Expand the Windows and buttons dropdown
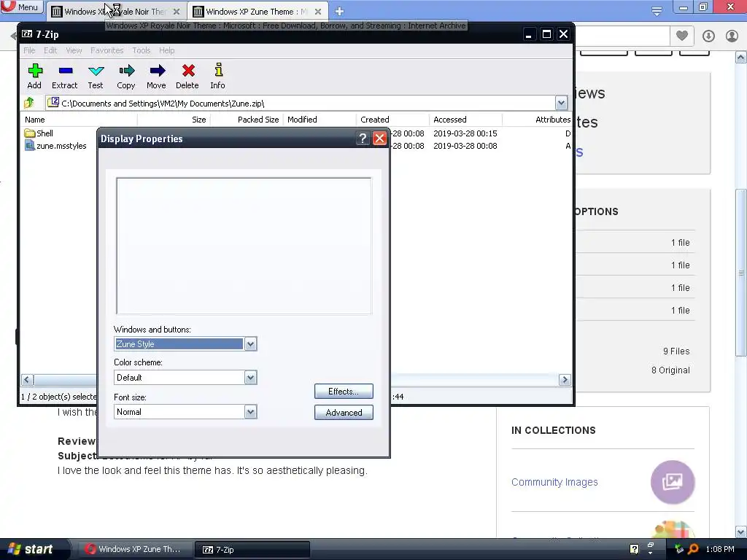The width and height of the screenshot is (747, 560). click(x=251, y=344)
